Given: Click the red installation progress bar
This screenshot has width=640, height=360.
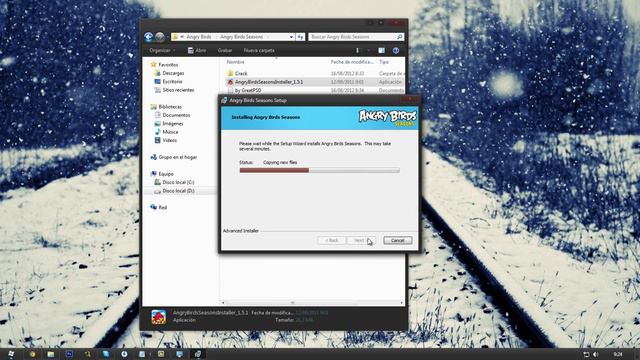Looking at the screenshot, I should [x=274, y=171].
